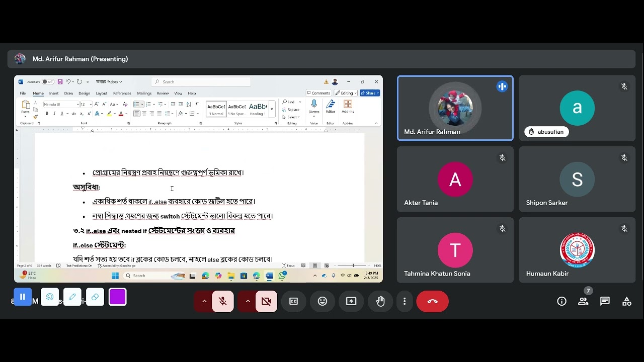Raise hand in the meeting

380,301
